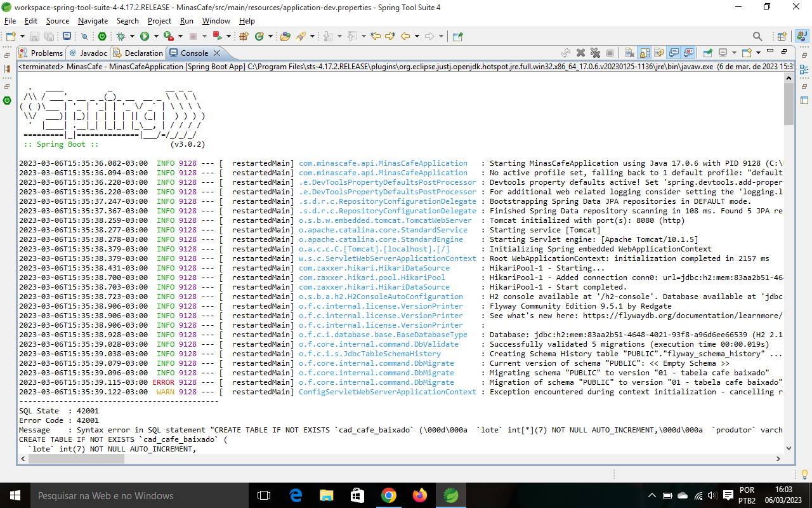This screenshot has width=812, height=508.
Task: Open File Explorer from the taskbar
Action: click(327, 495)
